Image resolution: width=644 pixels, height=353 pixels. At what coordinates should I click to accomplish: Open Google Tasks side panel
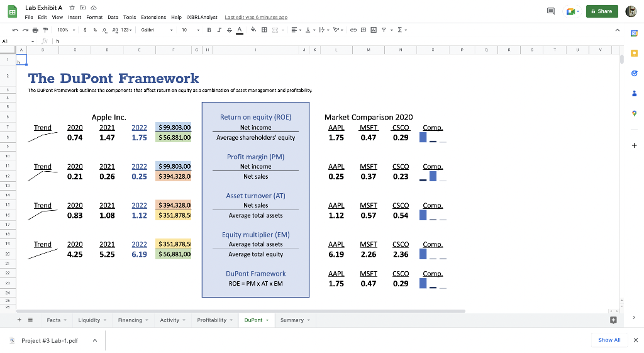point(634,73)
